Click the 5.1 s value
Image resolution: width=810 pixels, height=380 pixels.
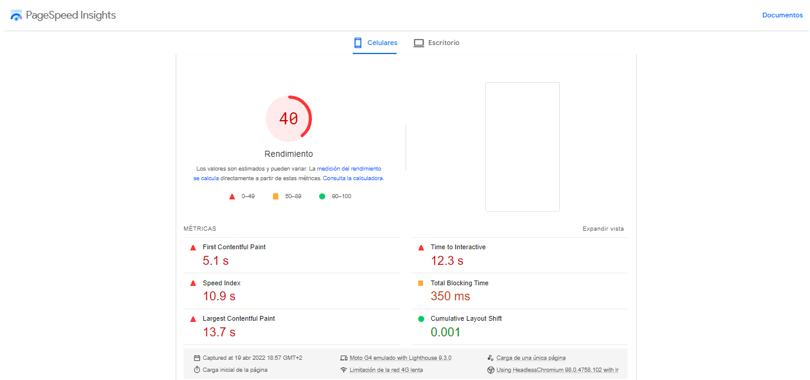coord(215,261)
